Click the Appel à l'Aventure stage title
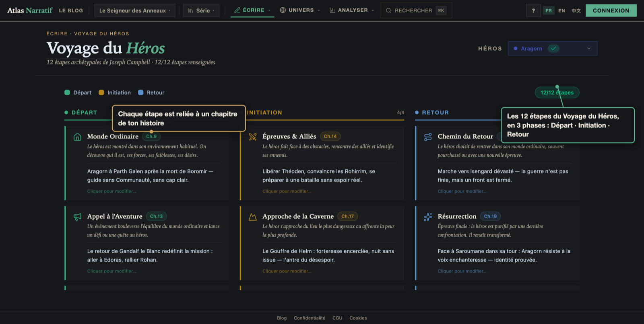The image size is (644, 324). point(115,216)
